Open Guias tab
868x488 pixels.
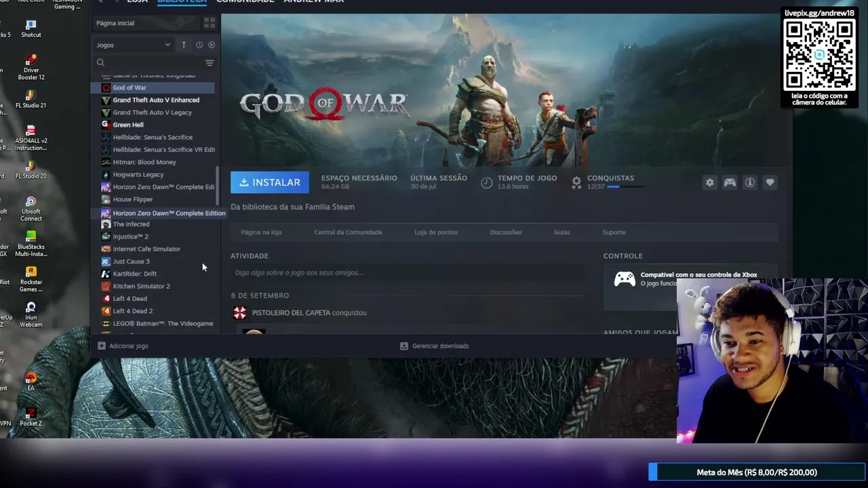pos(561,232)
